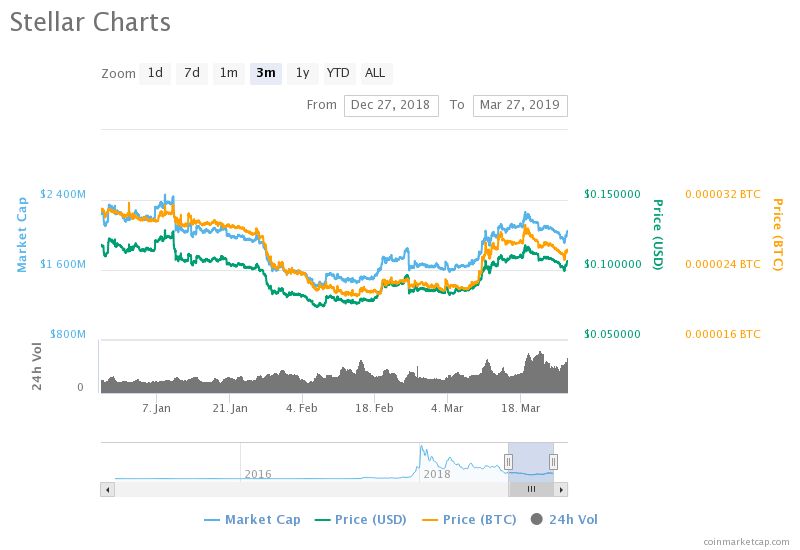Edit the To date field
800x550 pixels.
tap(520, 106)
